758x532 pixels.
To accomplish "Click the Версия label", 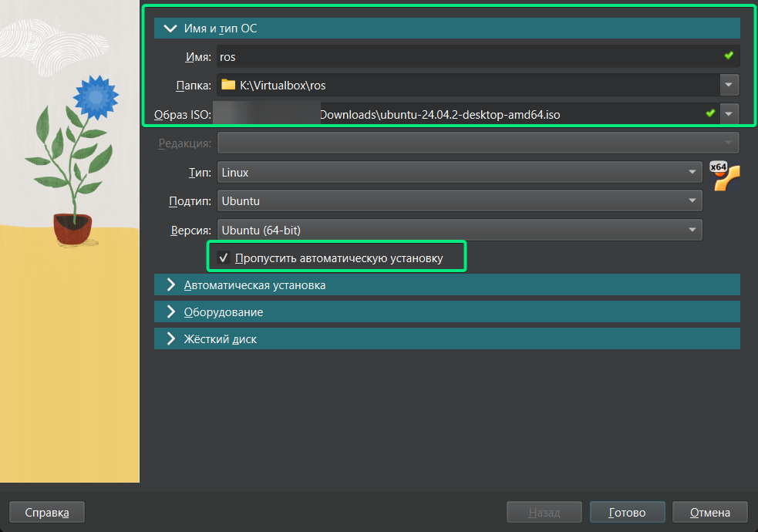I will [x=191, y=231].
